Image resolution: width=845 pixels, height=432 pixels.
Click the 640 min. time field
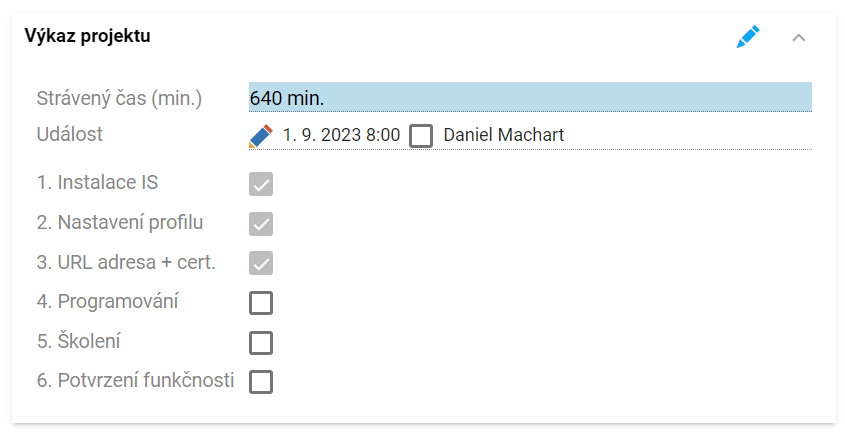click(x=530, y=97)
